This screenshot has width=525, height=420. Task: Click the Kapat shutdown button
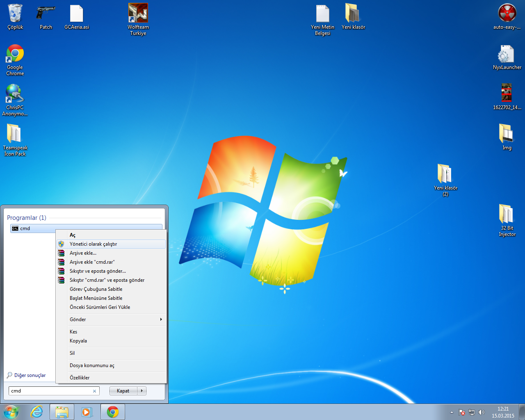[x=123, y=391]
